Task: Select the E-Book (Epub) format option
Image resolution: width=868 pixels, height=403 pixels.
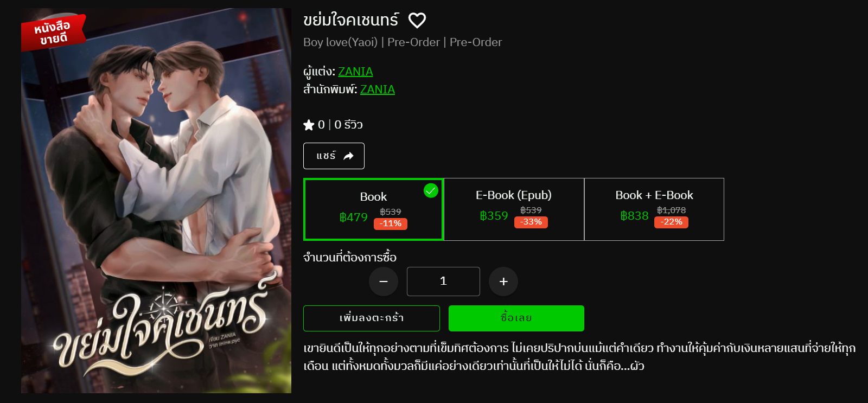Action: pyautogui.click(x=514, y=209)
